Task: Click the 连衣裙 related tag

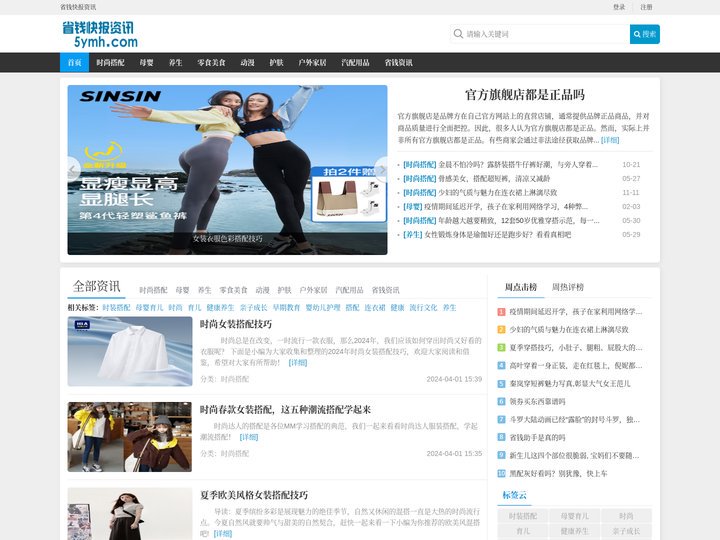Action: click(375, 308)
